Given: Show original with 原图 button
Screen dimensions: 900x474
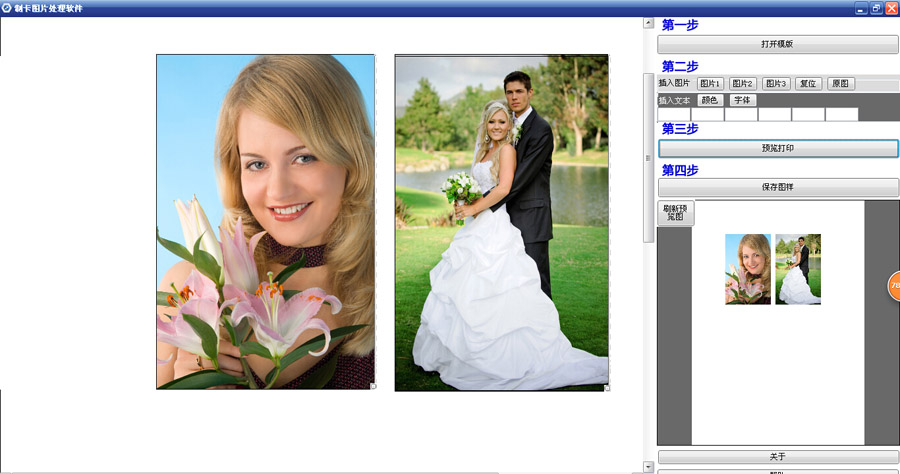Looking at the screenshot, I should [841, 84].
